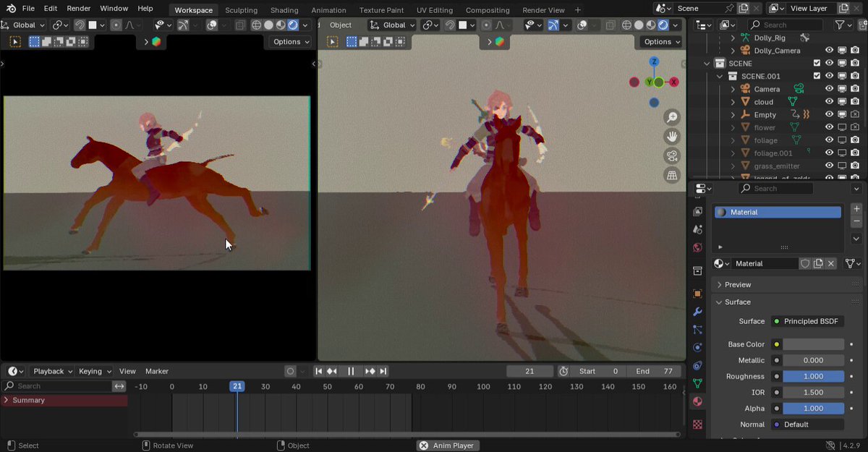
Task: Open the Playback dropdown in timeline
Action: [53, 371]
